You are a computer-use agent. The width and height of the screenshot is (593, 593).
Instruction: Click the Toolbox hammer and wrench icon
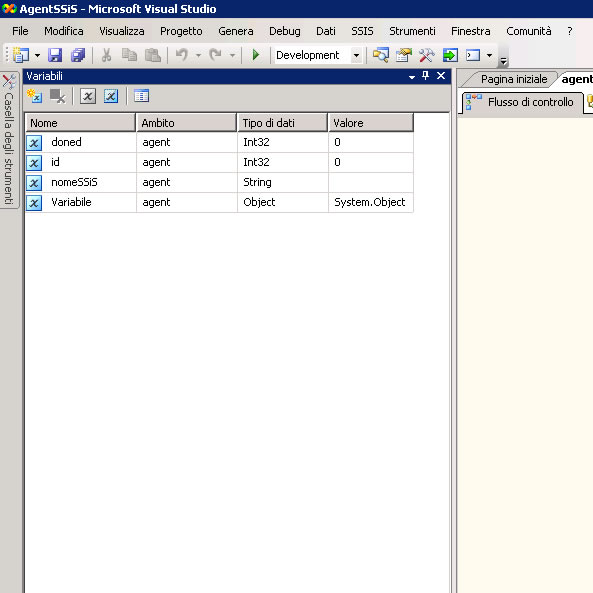(427, 55)
